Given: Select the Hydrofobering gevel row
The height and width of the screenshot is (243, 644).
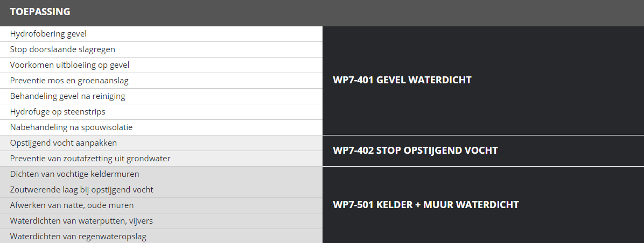Looking at the screenshot, I should 48,34.
